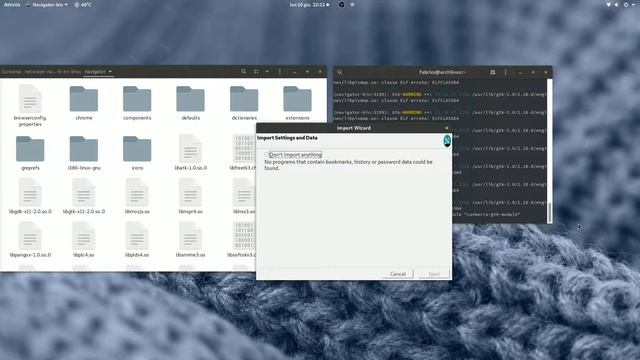Screen dimensions: 640x360
Task: Click the 'Import Wizard' title bar
Action: tap(353, 128)
